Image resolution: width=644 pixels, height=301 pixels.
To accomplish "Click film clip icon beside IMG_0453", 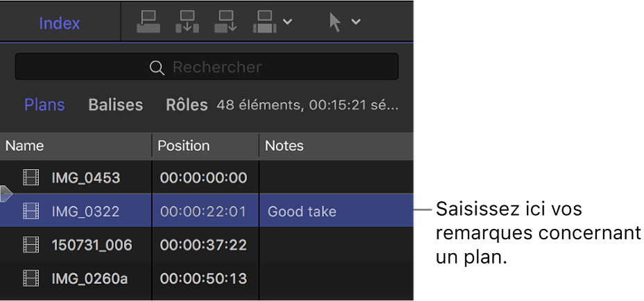I will tap(31, 178).
